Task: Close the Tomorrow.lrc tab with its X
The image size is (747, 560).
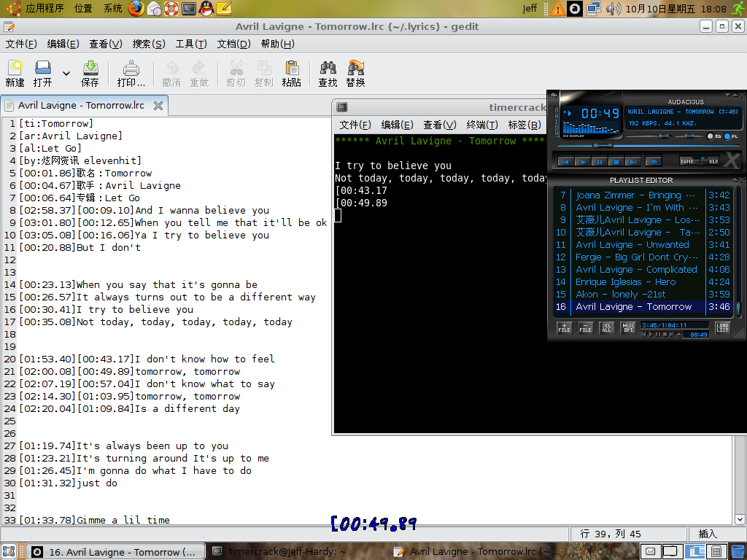Action: pyautogui.click(x=158, y=106)
